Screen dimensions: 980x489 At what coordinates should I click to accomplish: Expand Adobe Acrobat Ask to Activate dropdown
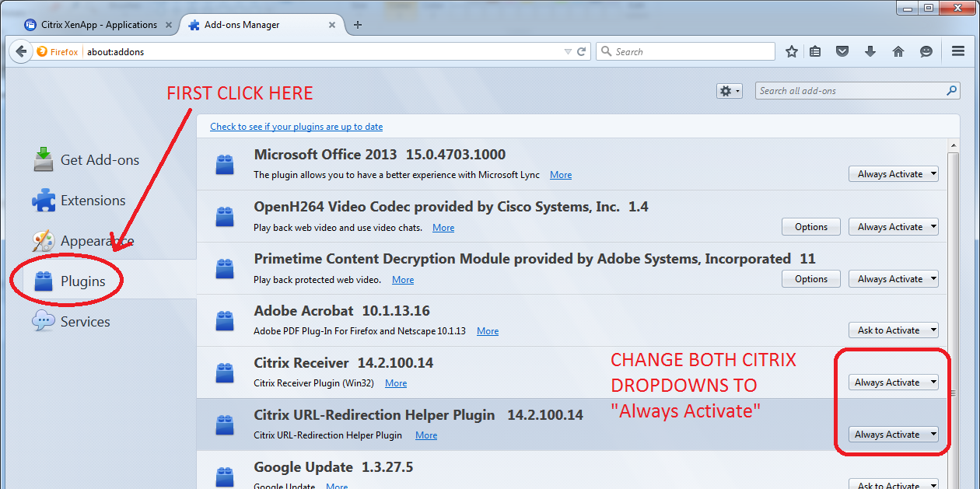coord(893,330)
